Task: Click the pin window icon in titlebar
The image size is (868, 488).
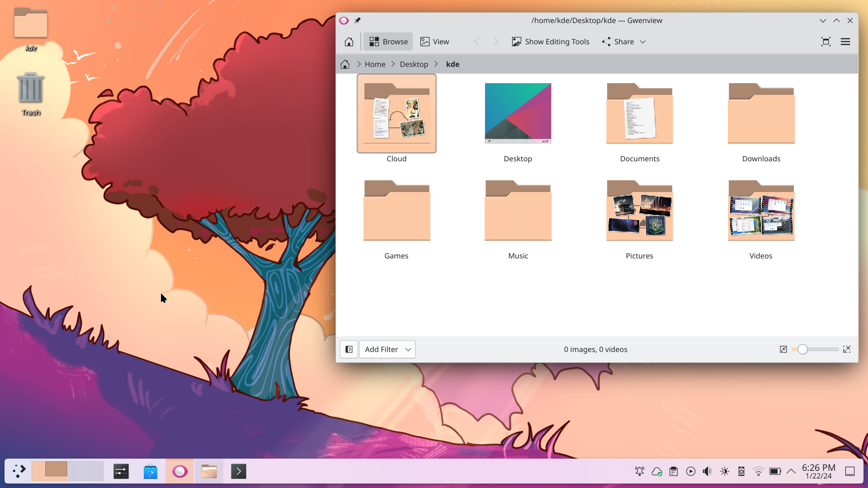Action: [358, 20]
